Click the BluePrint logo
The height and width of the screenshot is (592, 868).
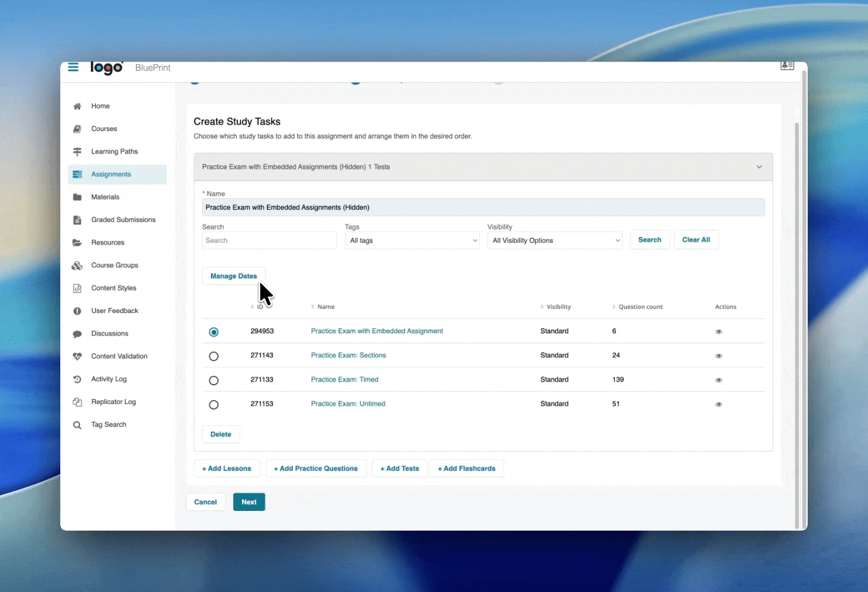click(106, 68)
